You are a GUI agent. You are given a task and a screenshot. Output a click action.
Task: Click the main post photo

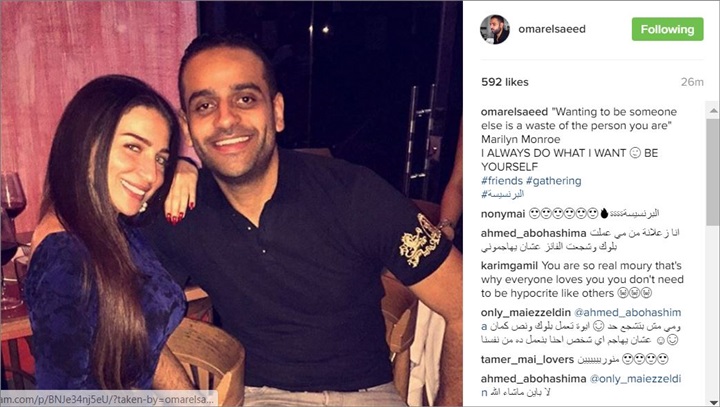(x=231, y=204)
